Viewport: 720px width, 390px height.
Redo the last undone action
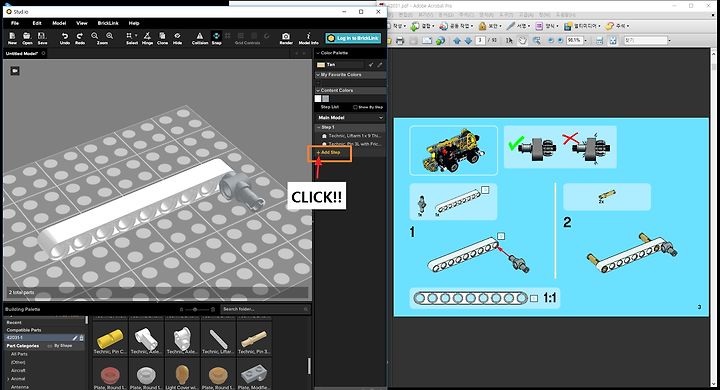80,38
